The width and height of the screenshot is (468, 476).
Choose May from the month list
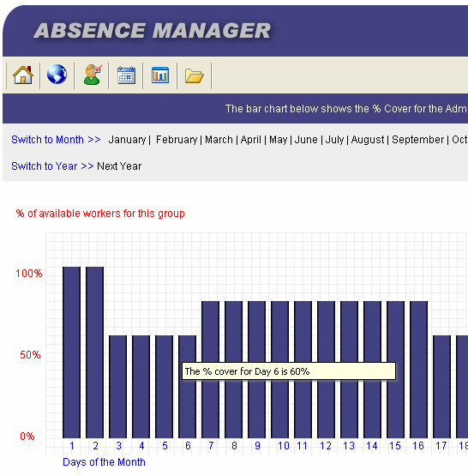click(278, 140)
